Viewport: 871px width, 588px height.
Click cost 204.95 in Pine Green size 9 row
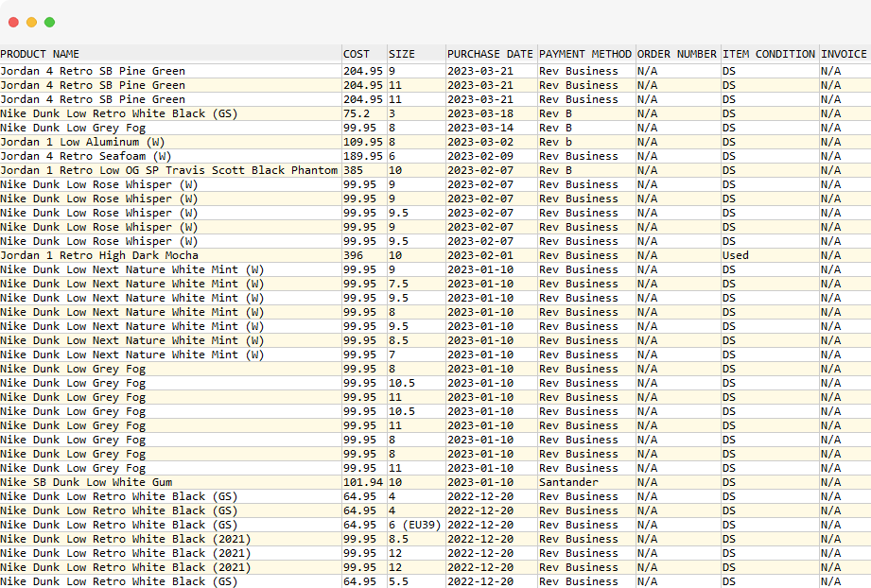coord(363,71)
